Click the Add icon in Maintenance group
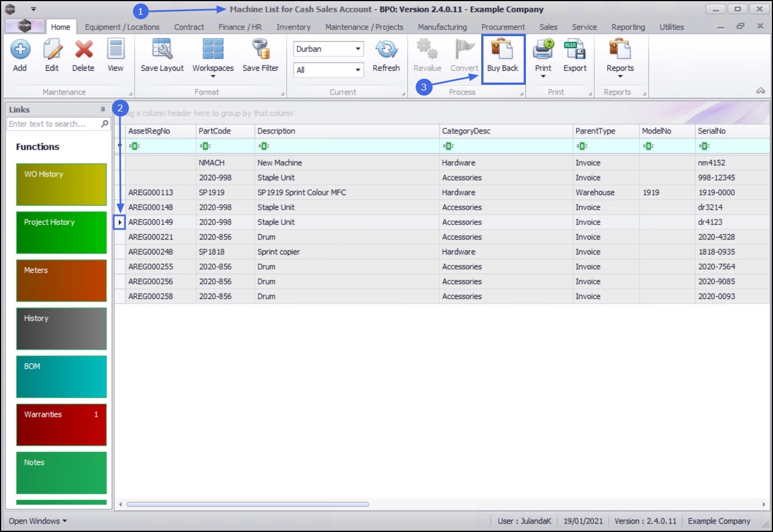 coord(20,50)
